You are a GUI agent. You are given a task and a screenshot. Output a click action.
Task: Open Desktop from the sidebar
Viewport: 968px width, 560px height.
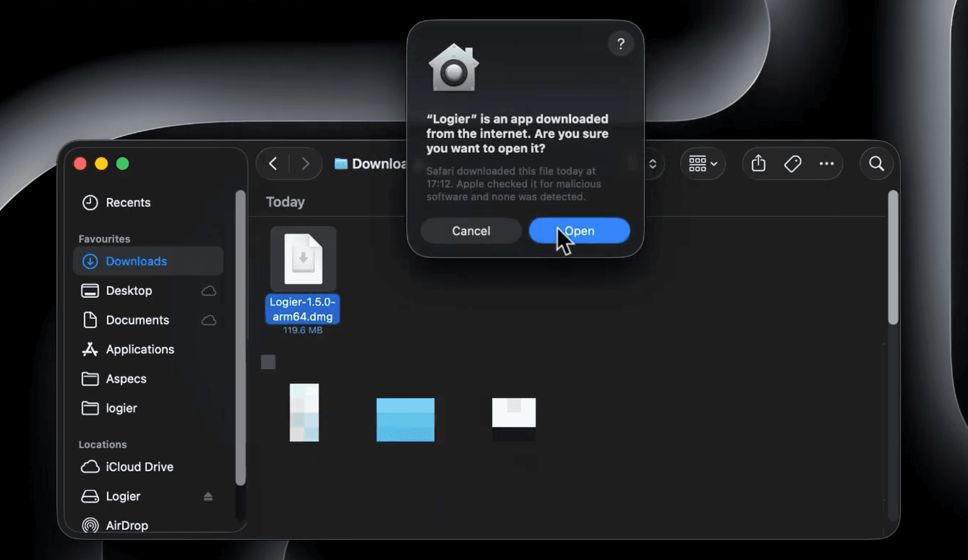148,291
